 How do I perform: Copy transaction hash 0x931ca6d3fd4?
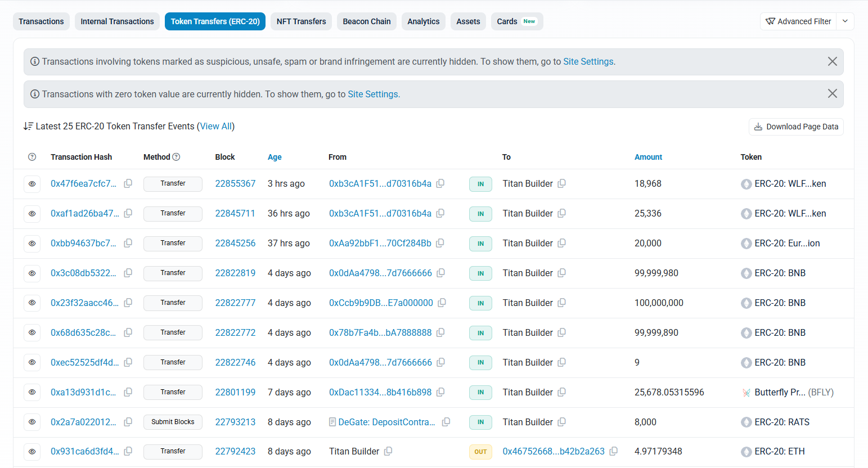(x=128, y=451)
